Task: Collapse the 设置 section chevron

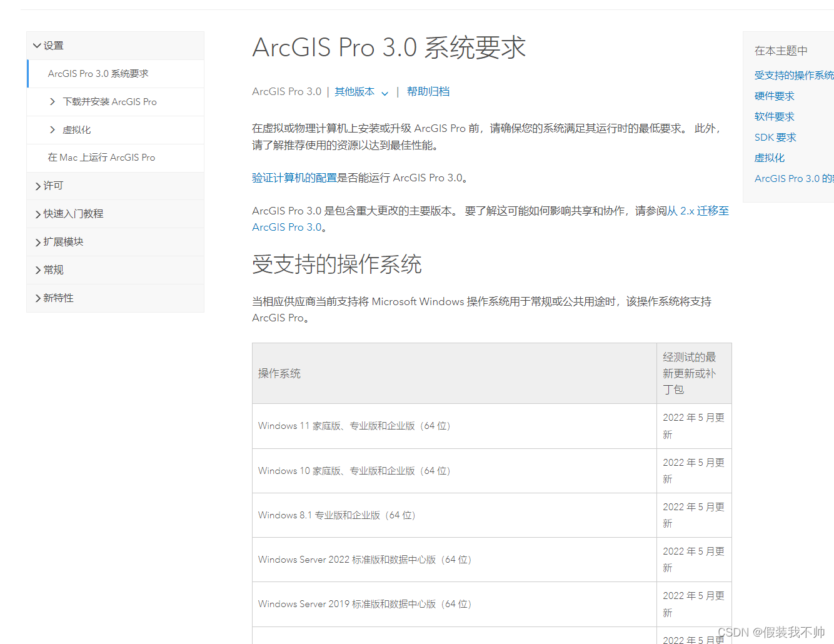Action: point(37,46)
